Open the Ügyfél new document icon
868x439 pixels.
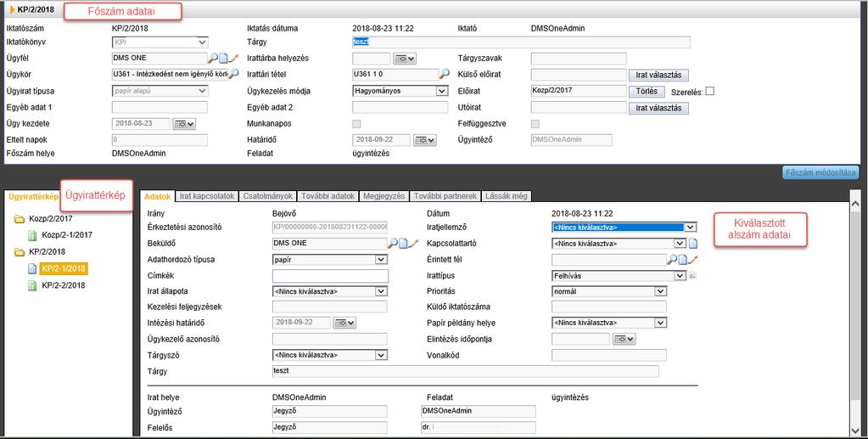[222, 59]
